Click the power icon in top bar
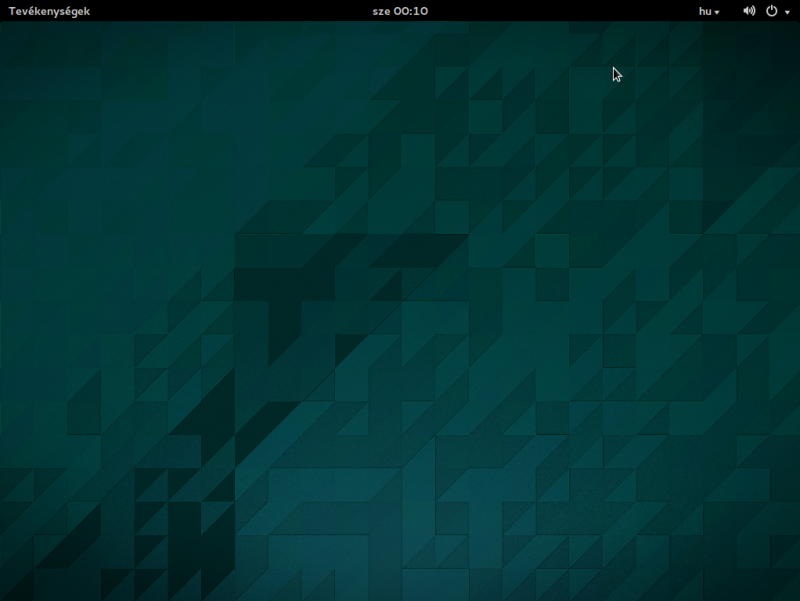Viewport: 800px width, 601px height. pos(771,11)
